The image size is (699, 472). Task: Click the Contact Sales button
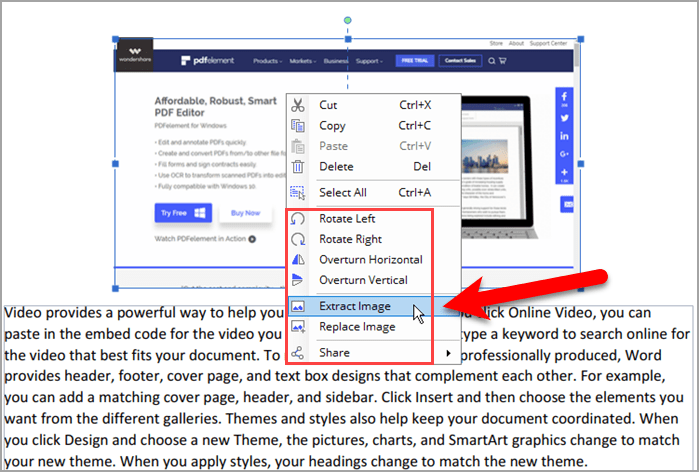[461, 61]
